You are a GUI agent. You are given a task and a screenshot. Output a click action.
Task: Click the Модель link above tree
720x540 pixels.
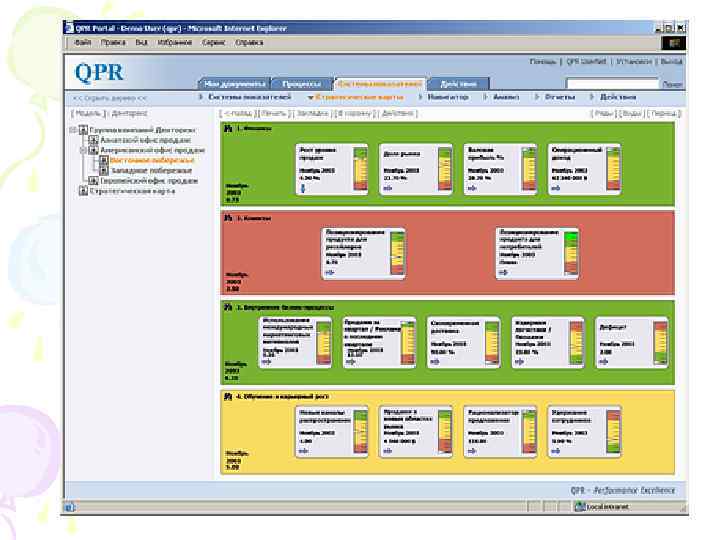point(88,113)
